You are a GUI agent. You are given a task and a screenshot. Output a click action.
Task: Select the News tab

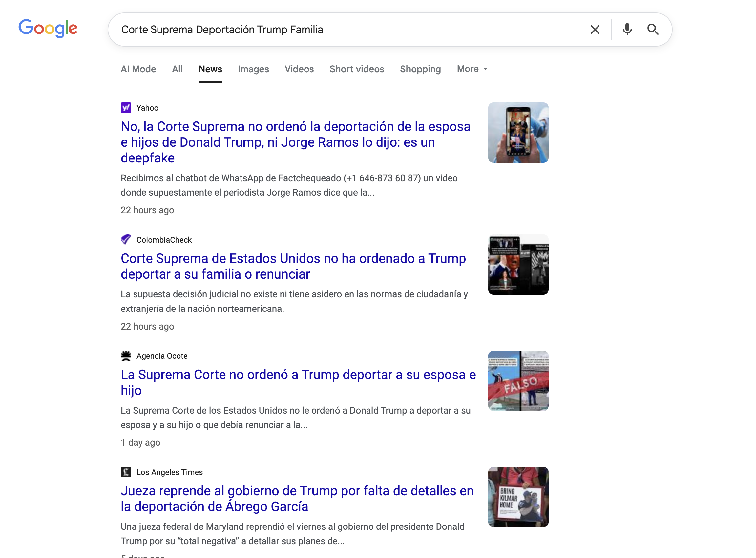[x=210, y=69]
